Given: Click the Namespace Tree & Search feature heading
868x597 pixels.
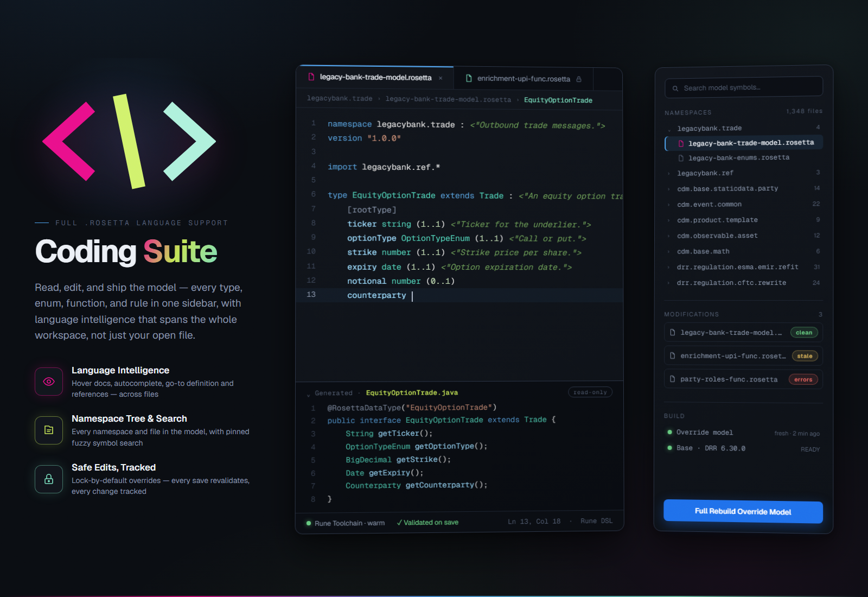Looking at the screenshot, I should click(129, 418).
